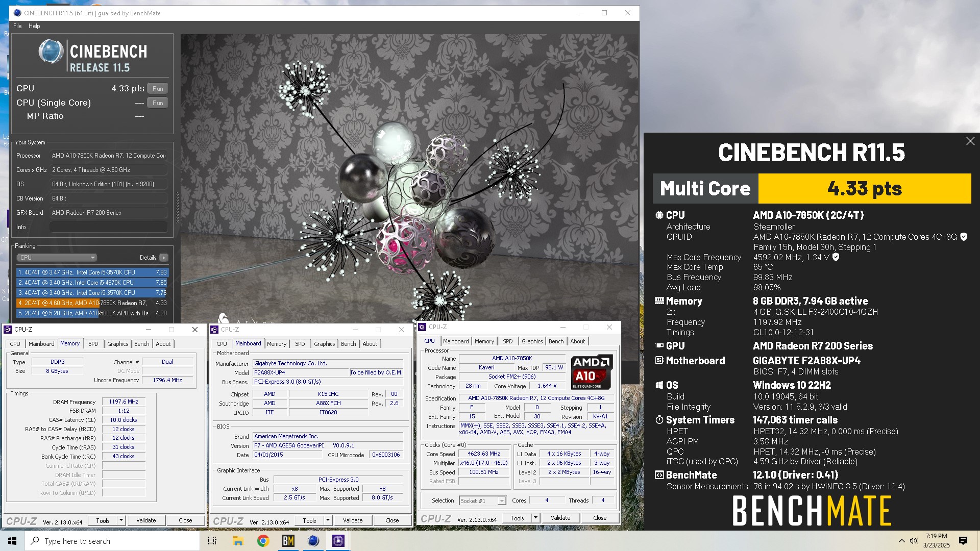Expand Tools dropdown arrow in Memory CPU-Z window
The width and height of the screenshot is (980, 551).
click(x=121, y=520)
